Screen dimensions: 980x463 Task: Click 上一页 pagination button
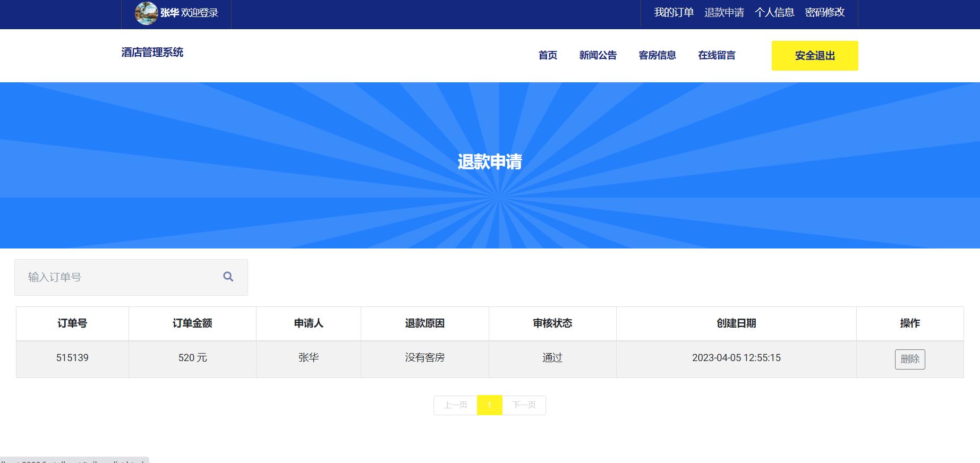pyautogui.click(x=455, y=405)
